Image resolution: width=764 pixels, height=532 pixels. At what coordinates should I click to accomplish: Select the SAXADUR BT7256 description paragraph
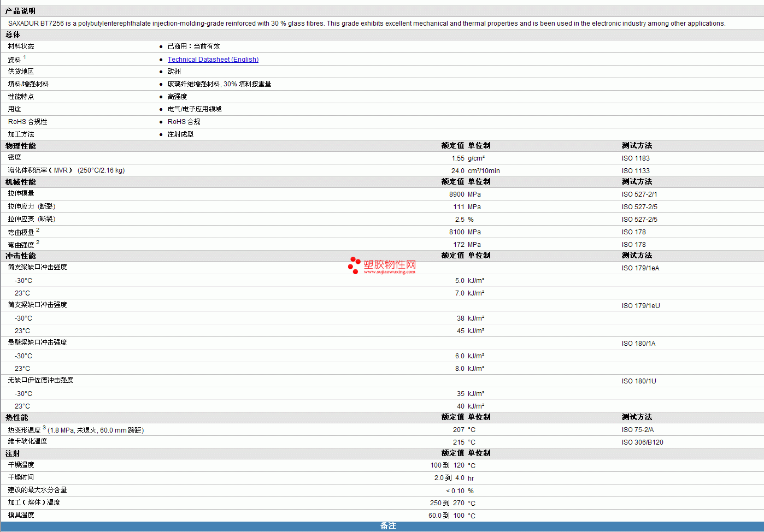pyautogui.click(x=367, y=23)
